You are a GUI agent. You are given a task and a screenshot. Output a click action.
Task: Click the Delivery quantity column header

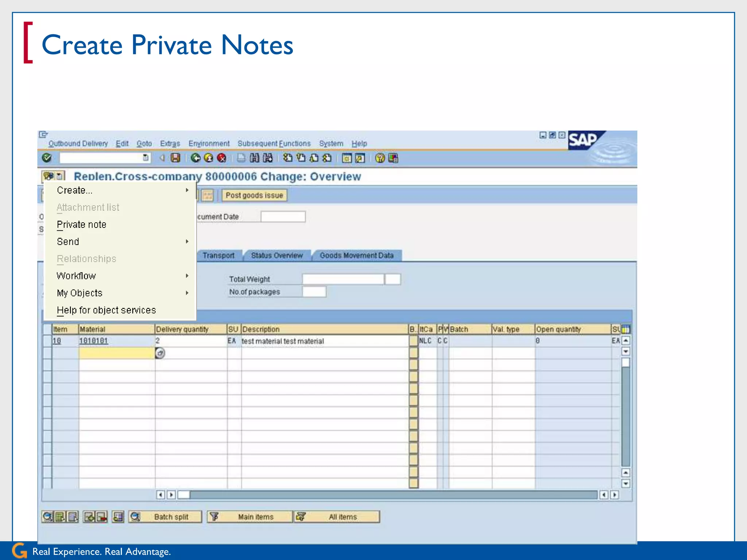(x=191, y=329)
